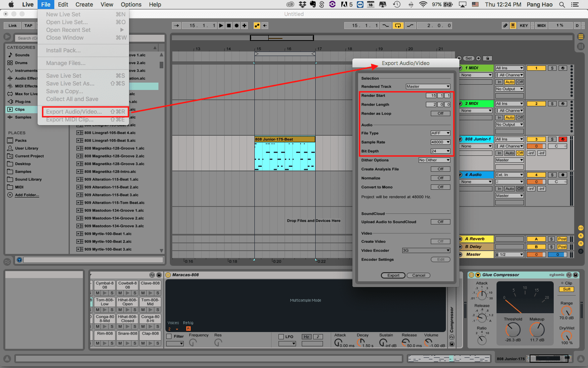This screenshot has width=588, height=368.
Task: Adjust Glue Compressor Makeup knob
Action: pos(537,330)
